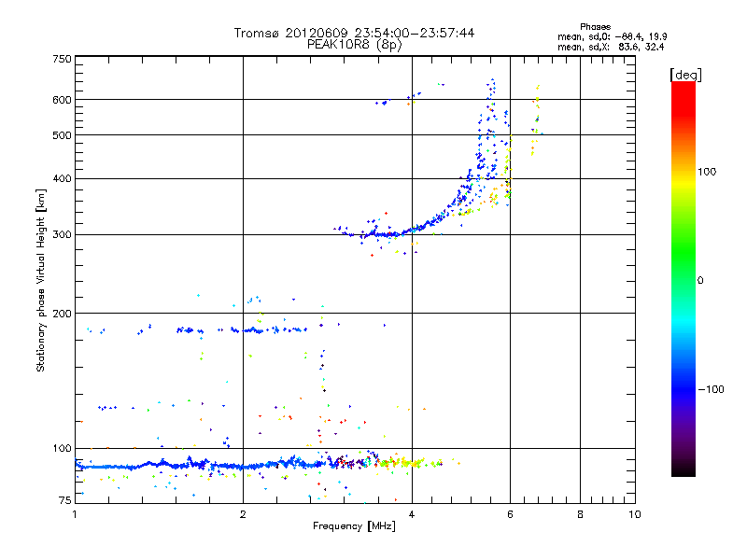Click the y-axis label '75'
This screenshot has height=560, width=747.
tap(65, 500)
